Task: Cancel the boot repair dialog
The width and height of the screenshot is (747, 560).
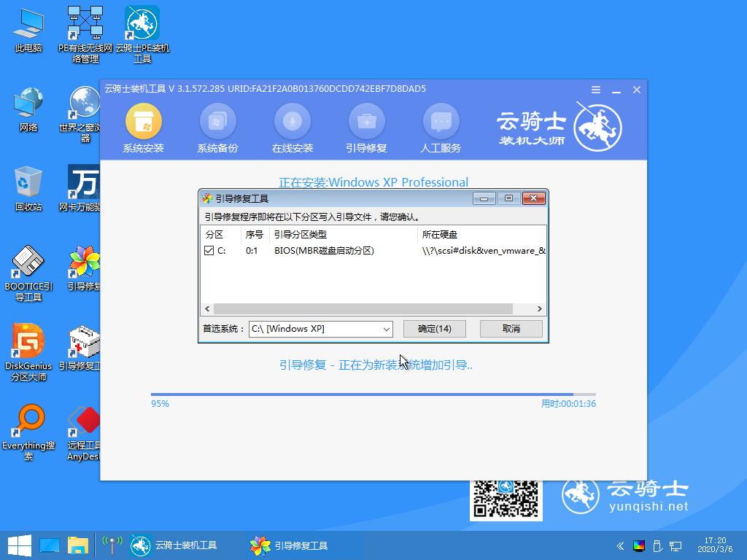Action: (x=511, y=329)
